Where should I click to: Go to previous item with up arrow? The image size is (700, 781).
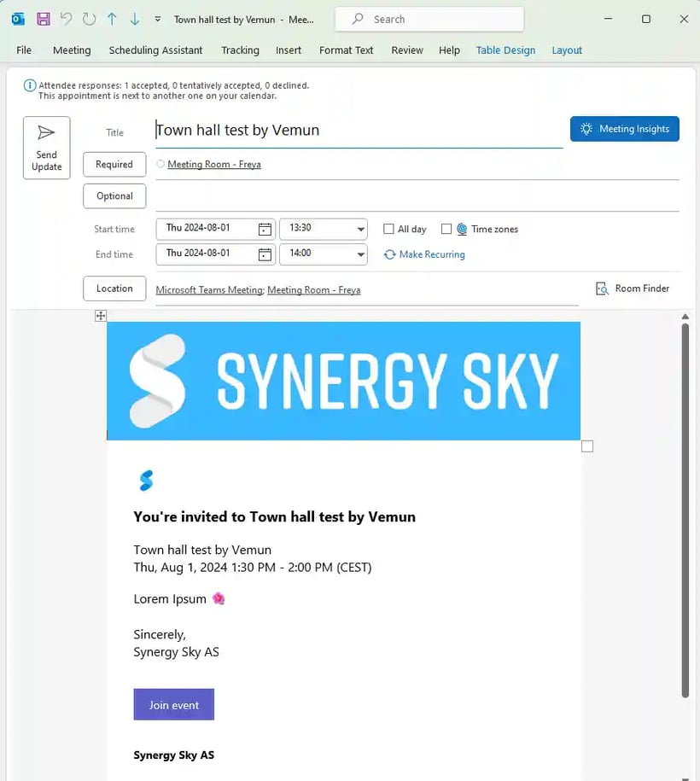point(112,20)
